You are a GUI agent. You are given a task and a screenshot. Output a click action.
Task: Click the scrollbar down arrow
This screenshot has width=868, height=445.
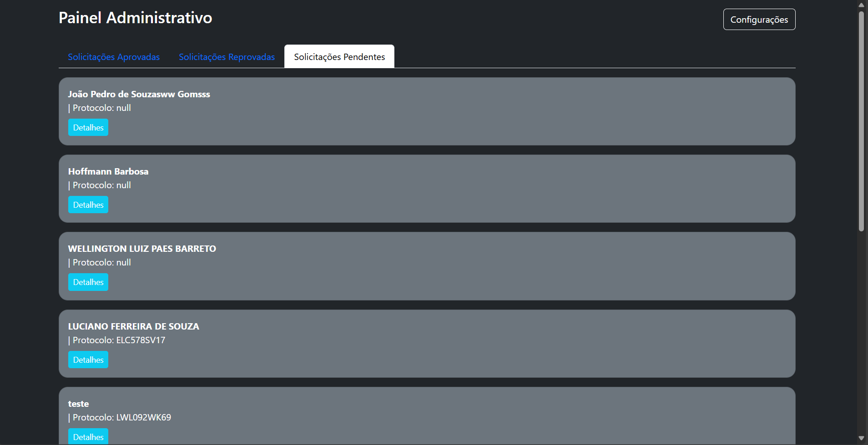click(861, 439)
